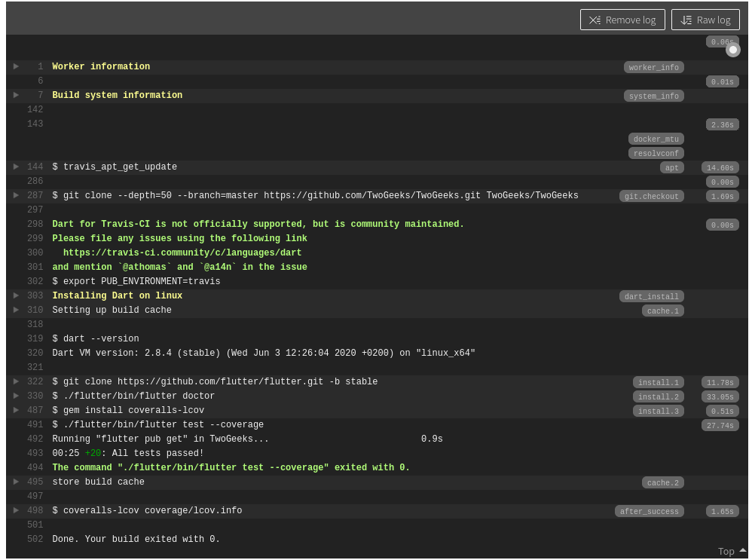Click the cache.2 label badge
This screenshot has width=752, height=560.
[662, 482]
